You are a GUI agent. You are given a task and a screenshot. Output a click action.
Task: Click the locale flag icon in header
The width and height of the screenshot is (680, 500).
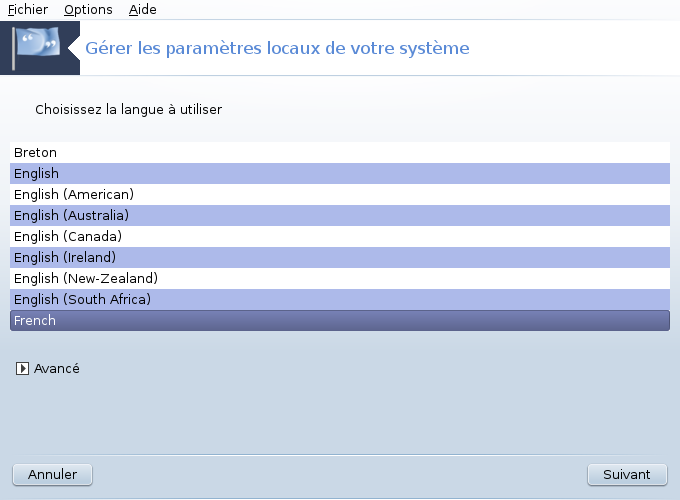tap(36, 48)
